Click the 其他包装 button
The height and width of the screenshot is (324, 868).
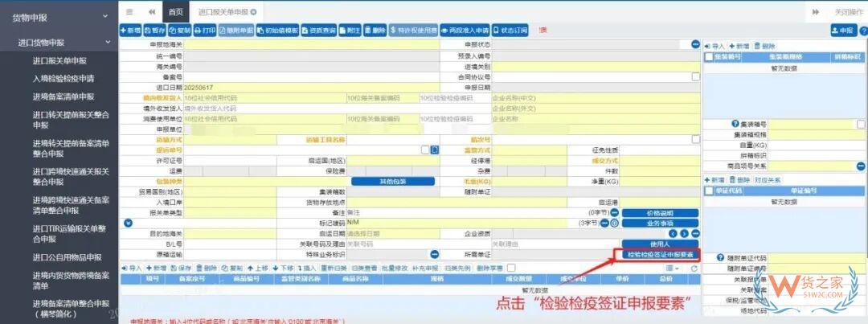392,181
